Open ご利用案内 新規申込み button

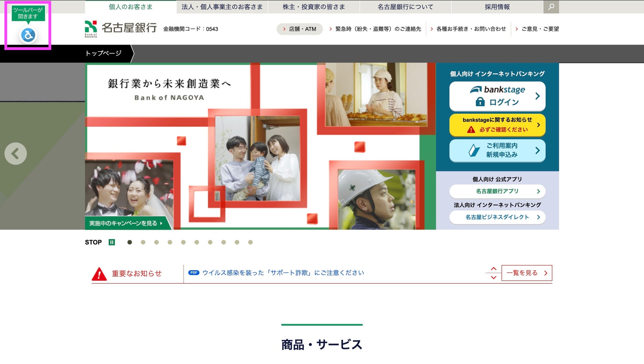click(x=497, y=150)
